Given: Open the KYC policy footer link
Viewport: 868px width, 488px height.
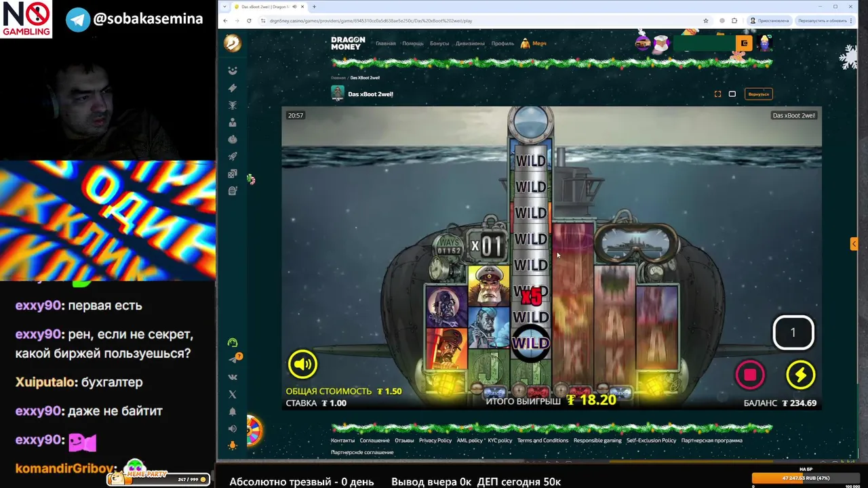Looking at the screenshot, I should pos(500,441).
